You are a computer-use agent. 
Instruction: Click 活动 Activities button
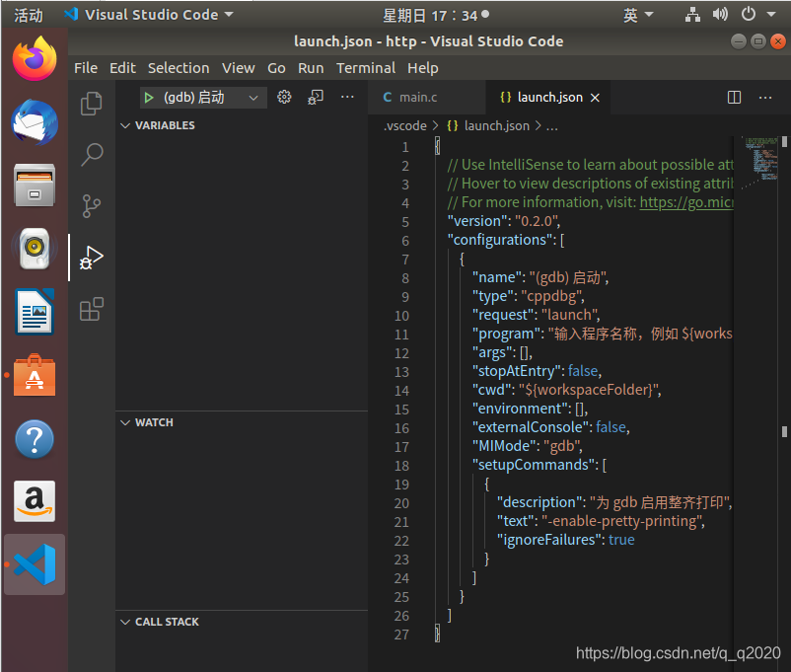(x=29, y=15)
